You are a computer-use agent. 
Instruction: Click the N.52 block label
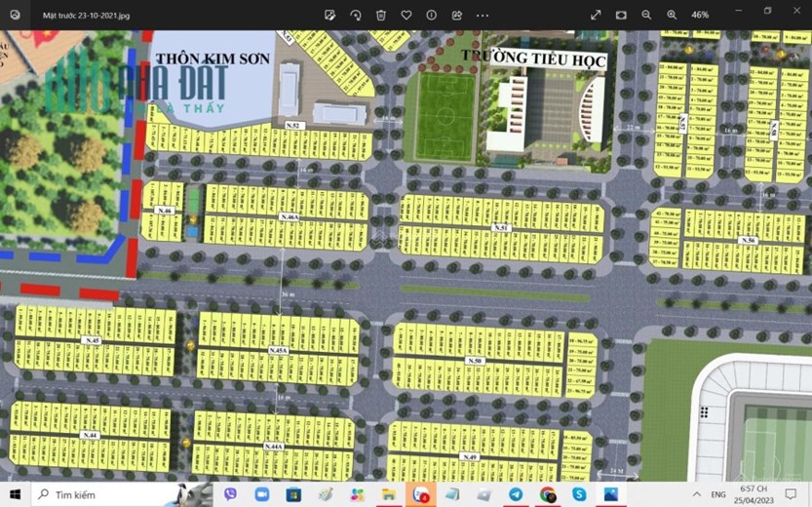click(294, 126)
